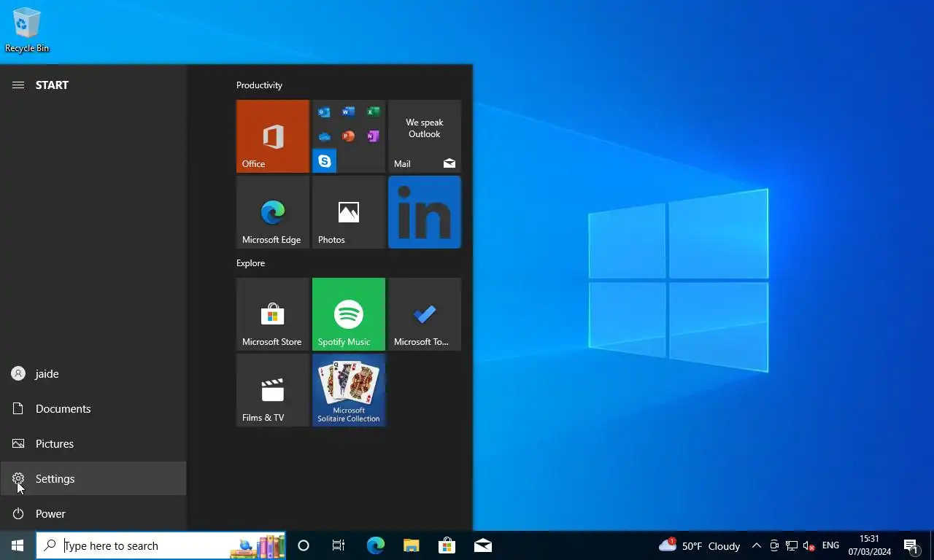Open the clock showing 15:31
934x560 pixels.
click(x=870, y=545)
